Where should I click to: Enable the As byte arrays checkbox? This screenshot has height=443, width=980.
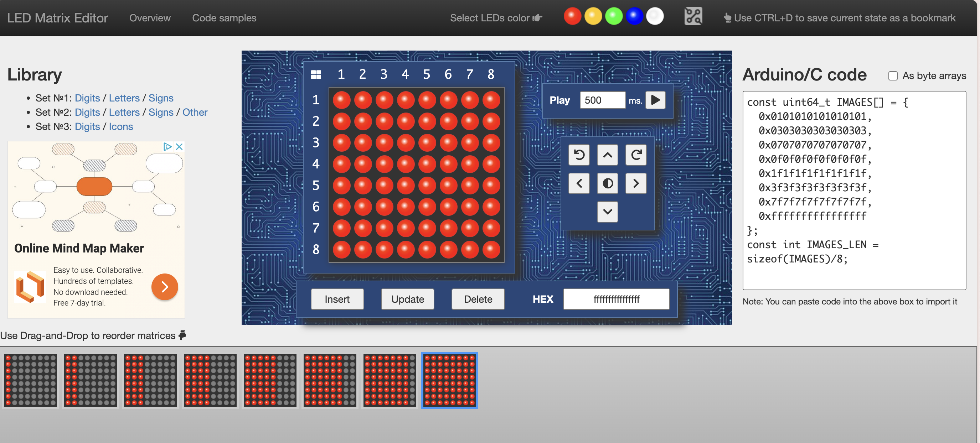click(x=893, y=75)
